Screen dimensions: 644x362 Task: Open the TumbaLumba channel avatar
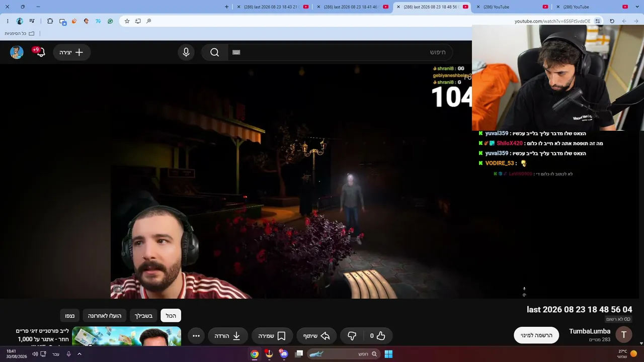(624, 335)
